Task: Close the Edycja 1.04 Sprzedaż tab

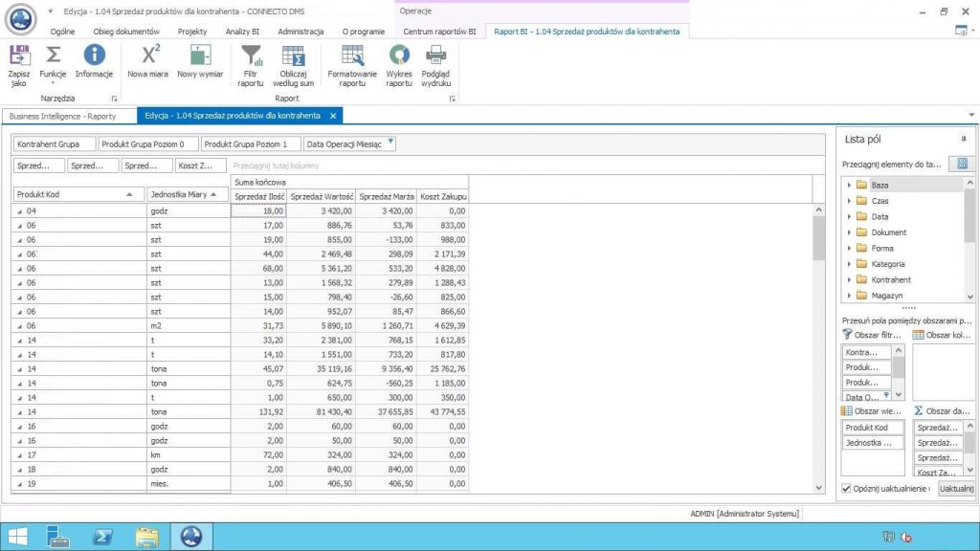Action: pyautogui.click(x=333, y=116)
